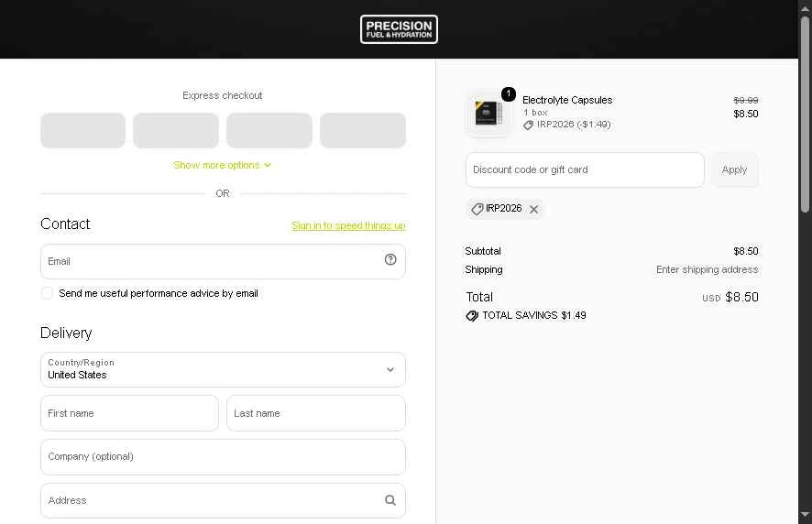
Task: Enable useful performance advice by email
Action: pyautogui.click(x=47, y=293)
